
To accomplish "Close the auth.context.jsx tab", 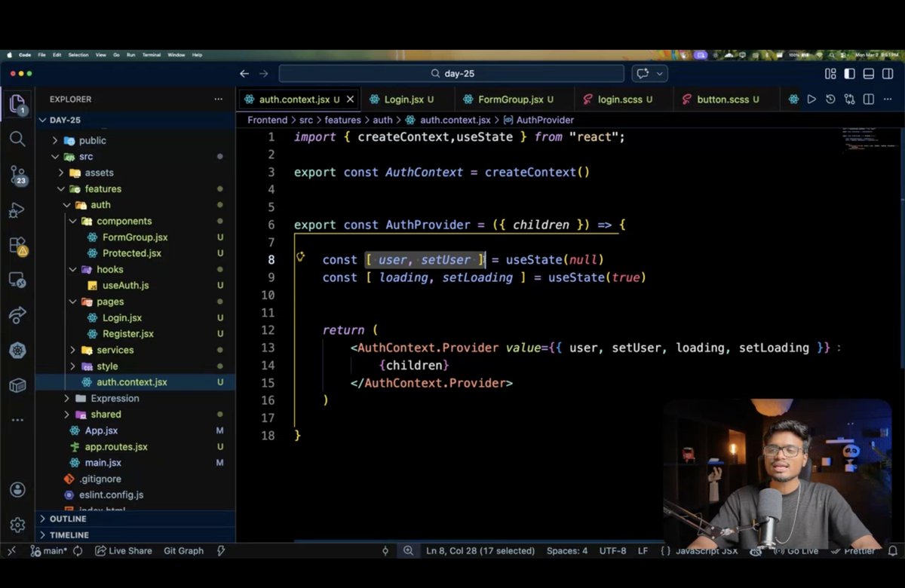I will (x=350, y=99).
